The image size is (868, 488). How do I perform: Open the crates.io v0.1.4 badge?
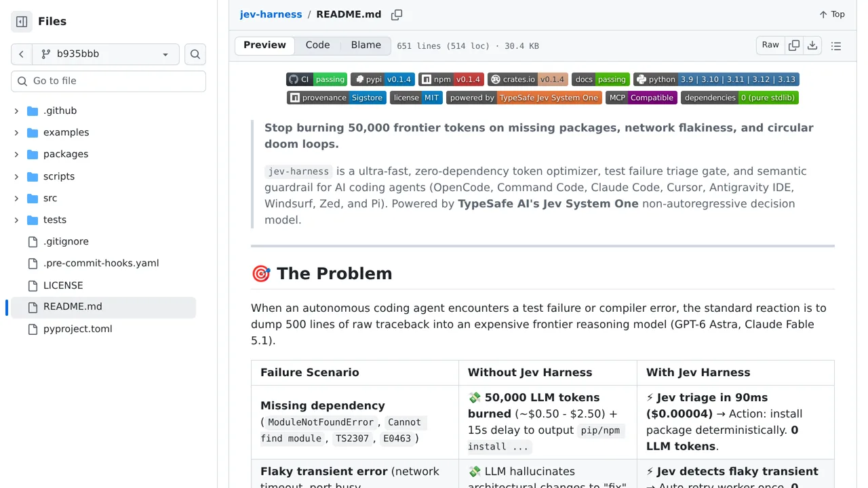(x=528, y=79)
